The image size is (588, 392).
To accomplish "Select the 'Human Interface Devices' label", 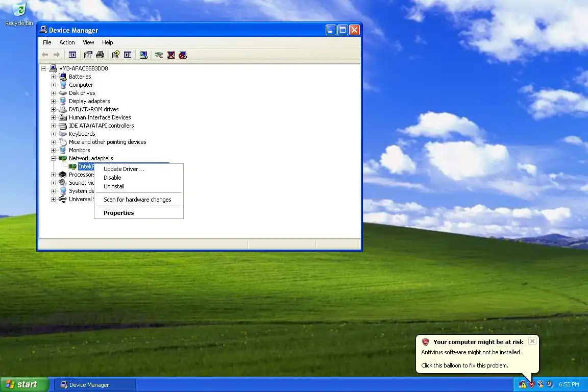I will coord(100,117).
